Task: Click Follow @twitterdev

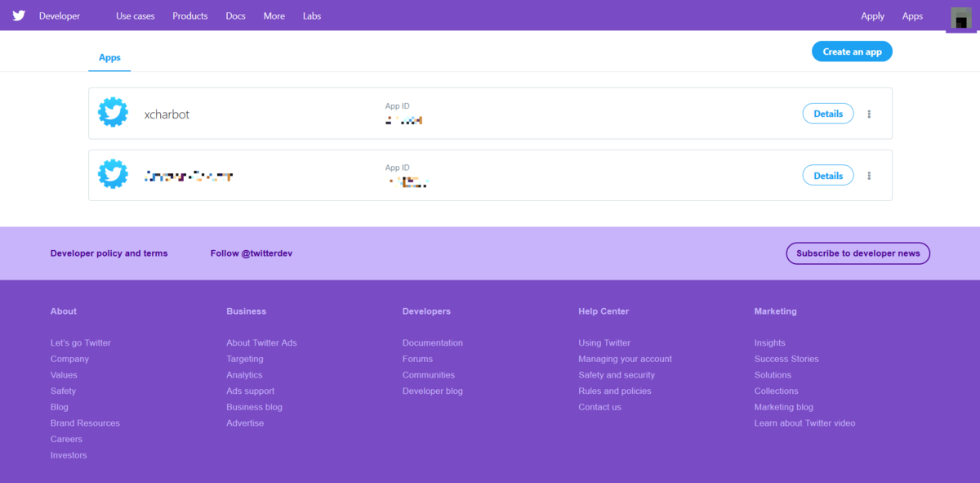Action: pyautogui.click(x=252, y=253)
